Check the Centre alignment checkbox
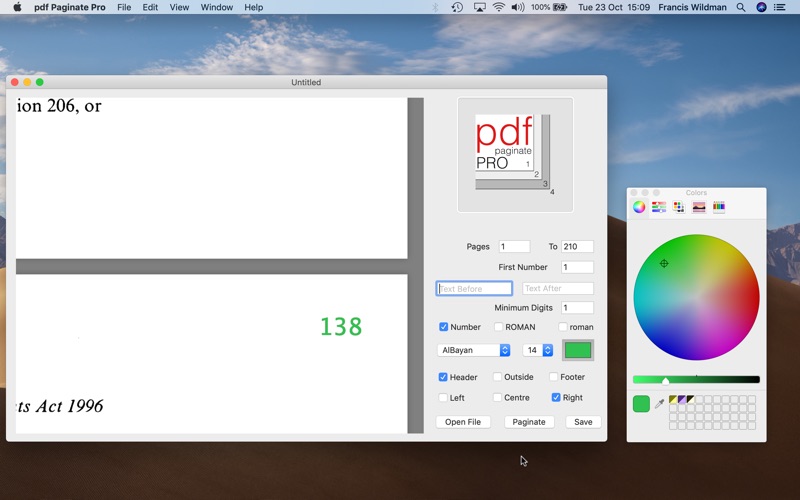The width and height of the screenshot is (800, 500). click(497, 397)
